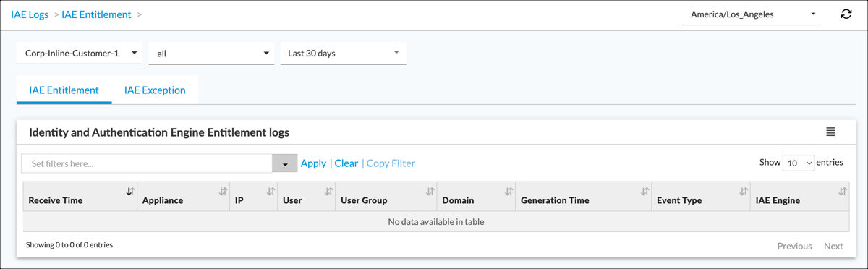Open the Show entries count selector
Viewport: 868px width, 269px height.
[799, 163]
